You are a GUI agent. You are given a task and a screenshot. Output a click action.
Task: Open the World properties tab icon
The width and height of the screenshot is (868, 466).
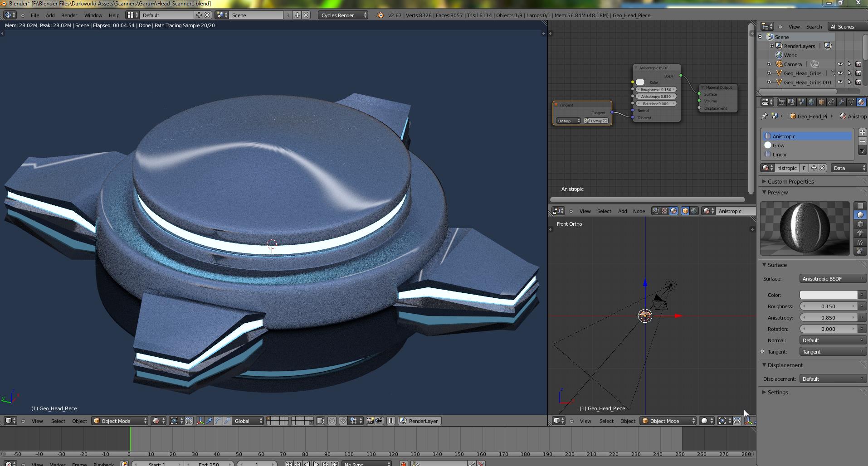[x=811, y=102]
